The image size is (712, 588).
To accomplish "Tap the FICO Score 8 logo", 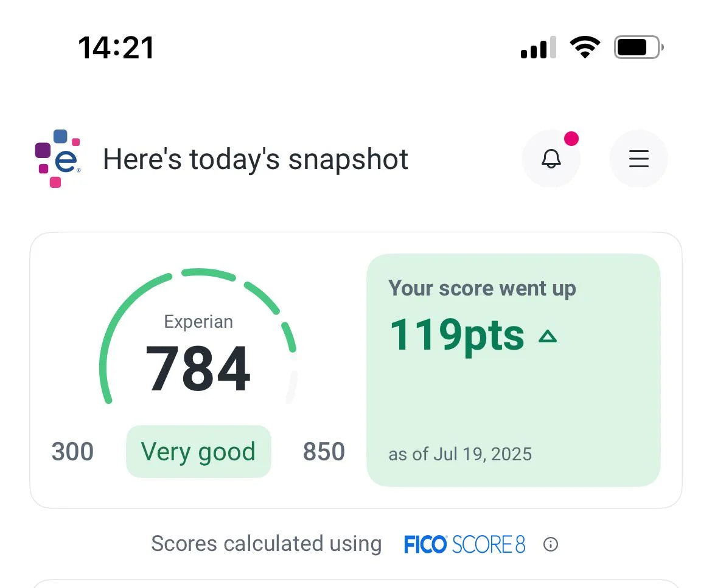I will pos(464,544).
